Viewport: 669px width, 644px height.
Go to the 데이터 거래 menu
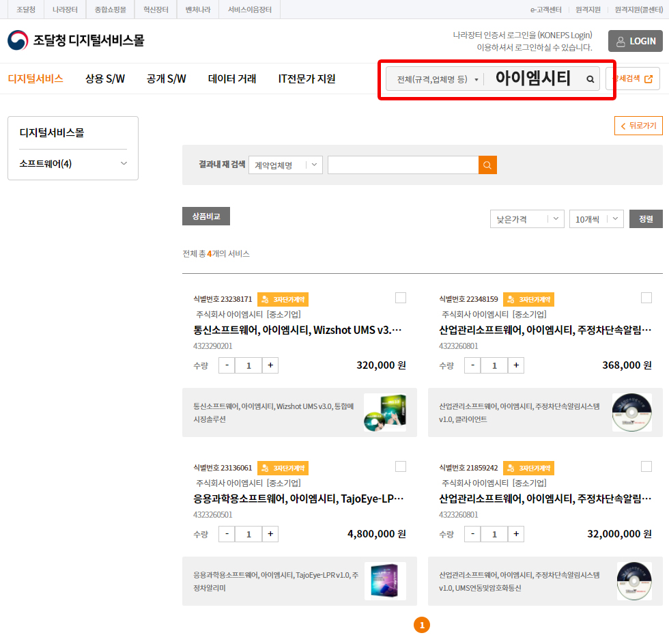point(232,79)
